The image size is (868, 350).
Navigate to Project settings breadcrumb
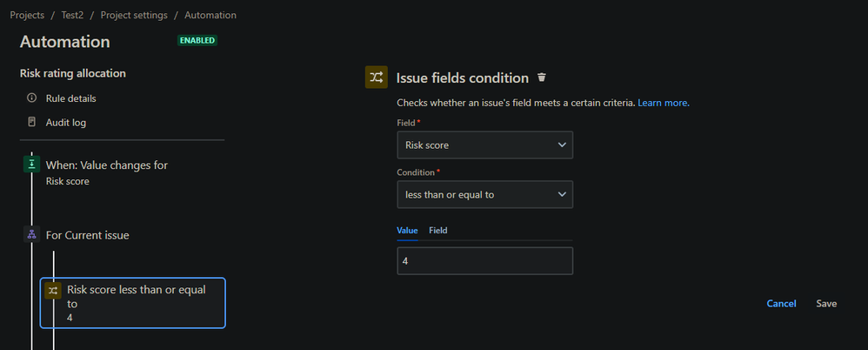pyautogui.click(x=134, y=15)
